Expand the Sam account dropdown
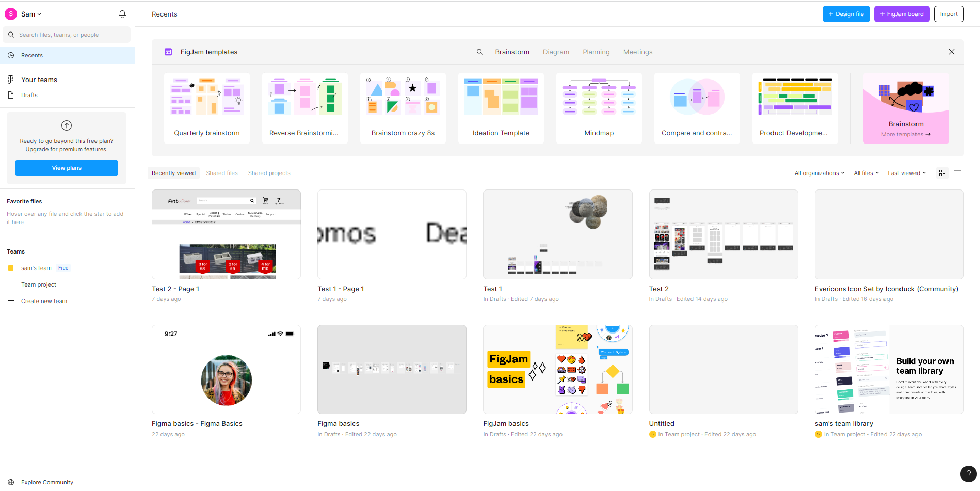 coord(30,14)
